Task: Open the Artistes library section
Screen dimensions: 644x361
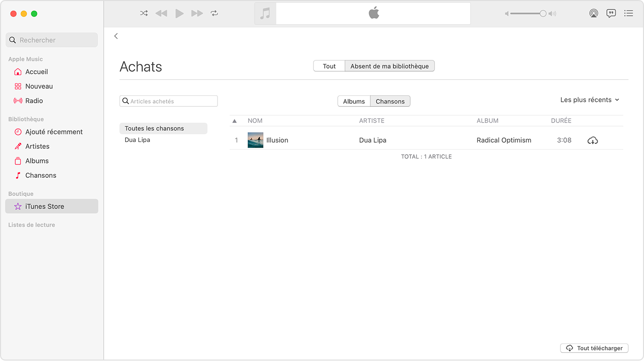Action: 37,146
